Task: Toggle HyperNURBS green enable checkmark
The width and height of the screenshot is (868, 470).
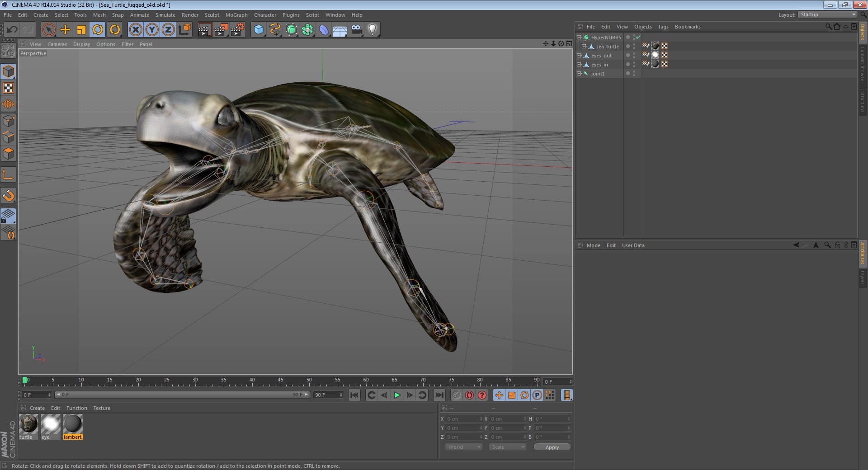Action: tap(638, 38)
